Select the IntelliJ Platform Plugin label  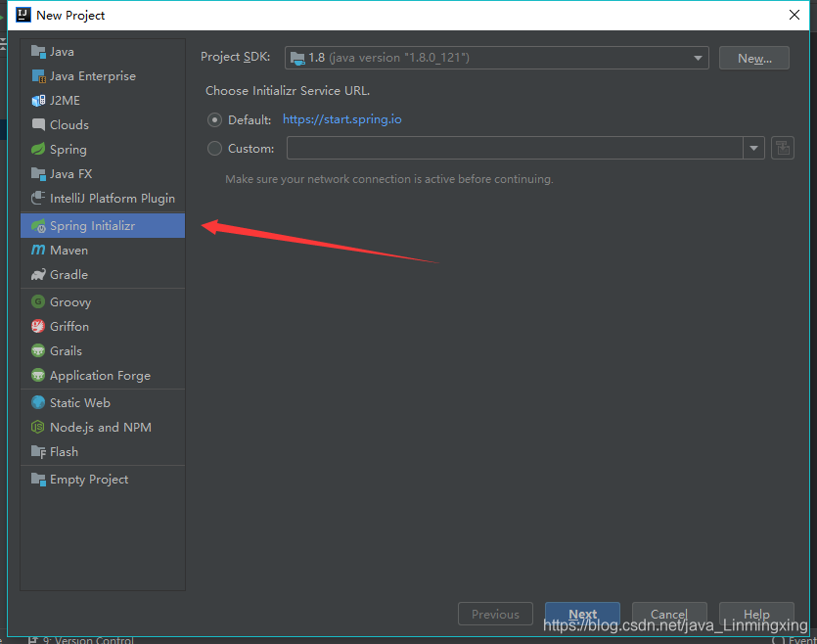point(113,199)
